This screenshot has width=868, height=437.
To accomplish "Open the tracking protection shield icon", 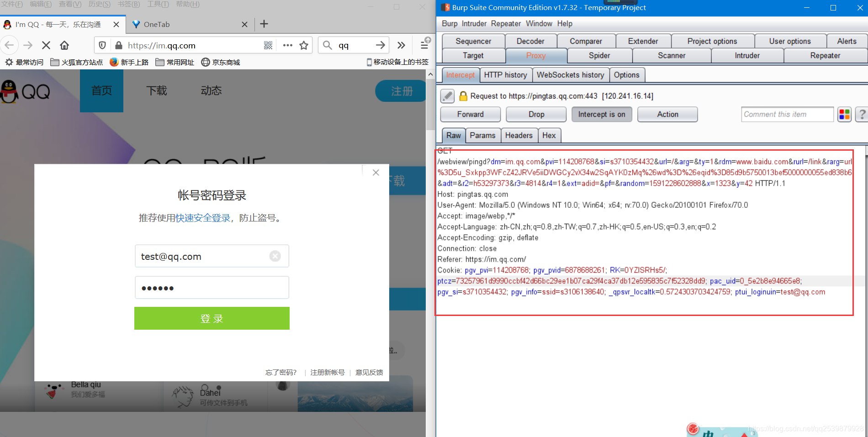I will click(102, 45).
